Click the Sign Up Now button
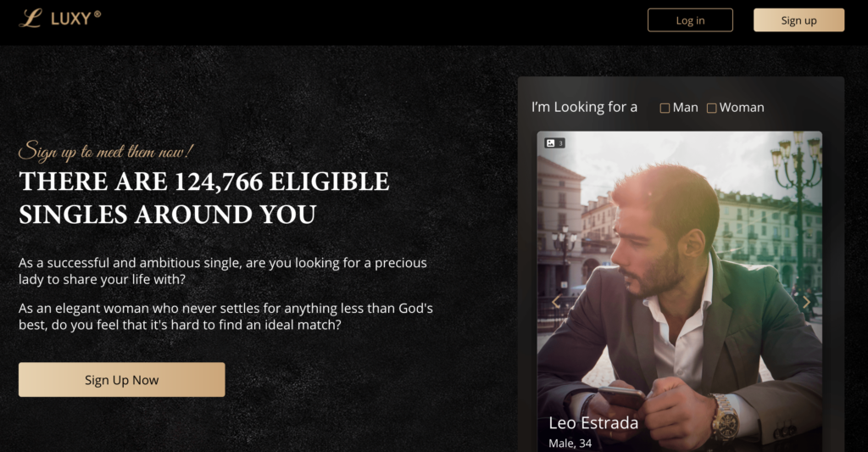 pos(122,379)
